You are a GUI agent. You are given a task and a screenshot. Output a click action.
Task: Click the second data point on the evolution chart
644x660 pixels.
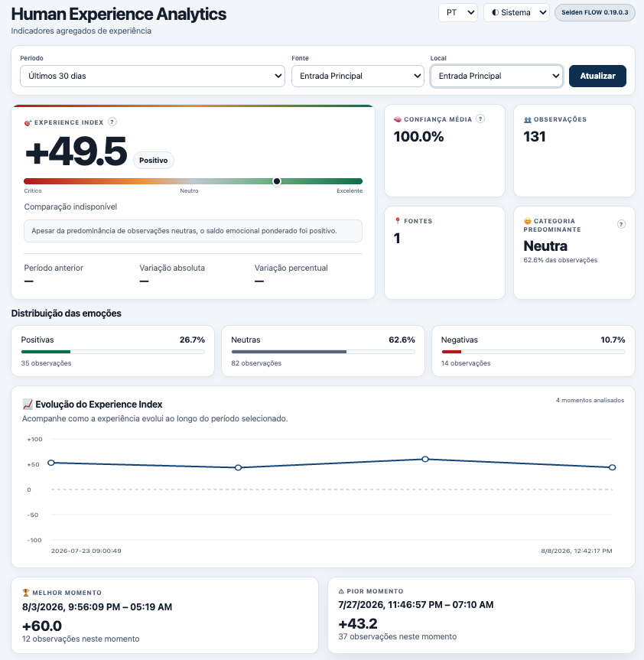(238, 467)
